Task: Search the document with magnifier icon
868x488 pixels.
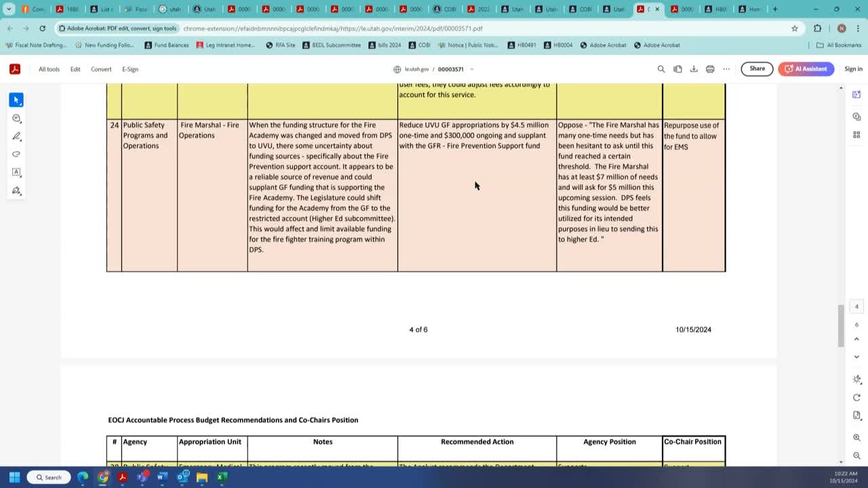Action: (661, 69)
